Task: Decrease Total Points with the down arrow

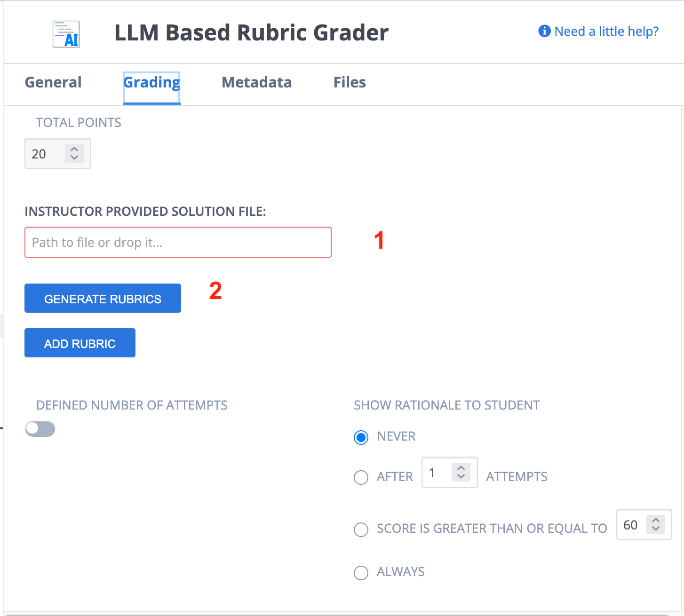Action: point(74,158)
